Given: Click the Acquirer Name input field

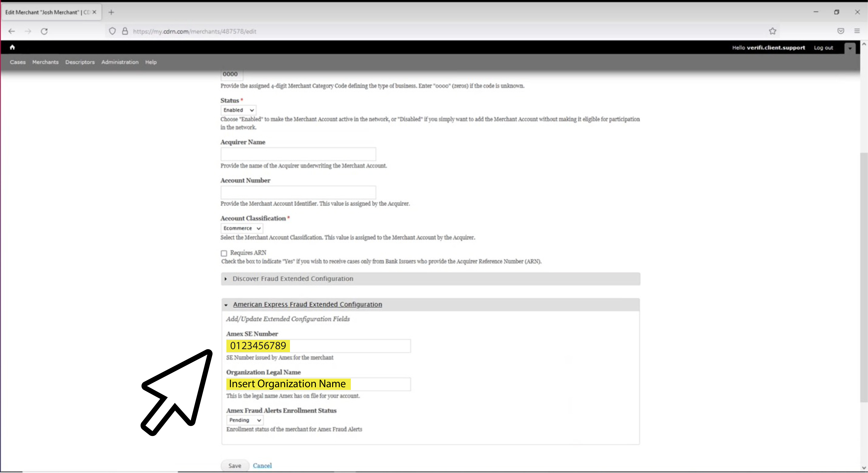Looking at the screenshot, I should (298, 154).
